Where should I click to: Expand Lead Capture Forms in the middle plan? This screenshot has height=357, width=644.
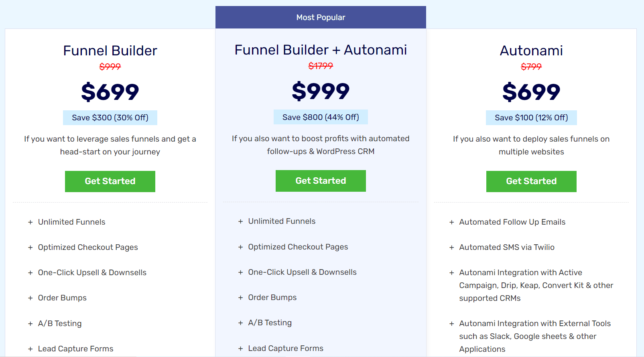(285, 348)
